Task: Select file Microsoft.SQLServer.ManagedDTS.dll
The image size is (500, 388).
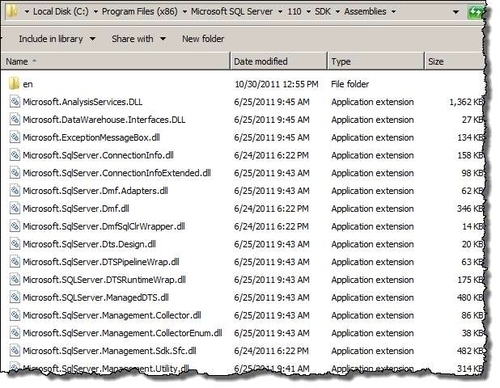Action: coord(96,297)
